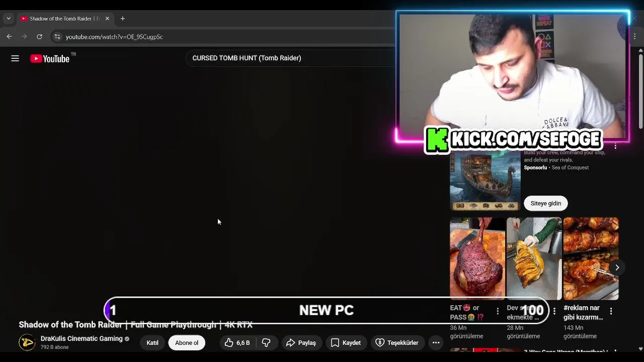644x362 pixels.
Task: Dislike the video with thumbs down
Action: (266, 343)
